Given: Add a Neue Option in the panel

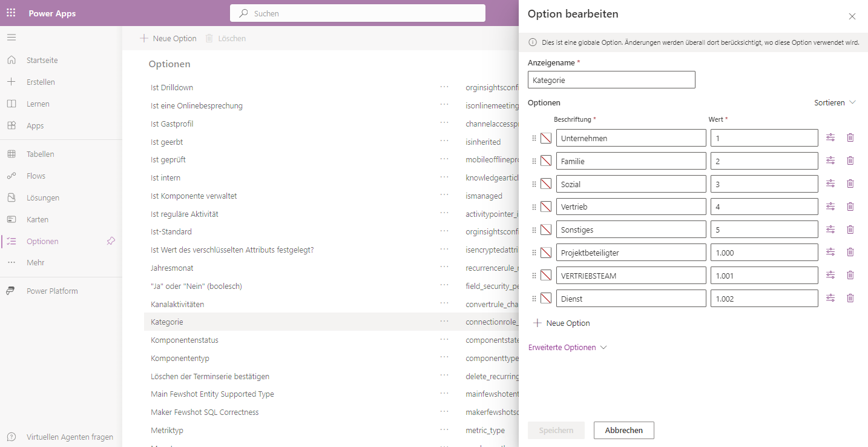Looking at the screenshot, I should tap(561, 323).
